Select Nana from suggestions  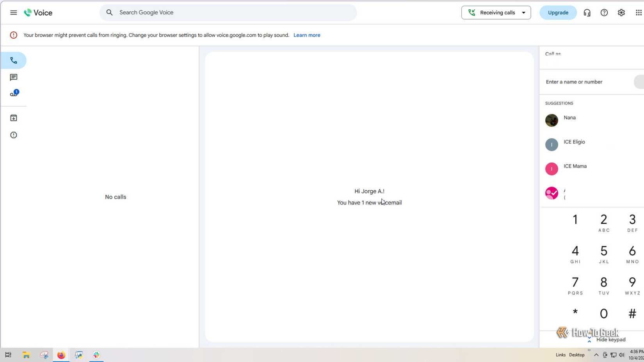[x=592, y=120]
